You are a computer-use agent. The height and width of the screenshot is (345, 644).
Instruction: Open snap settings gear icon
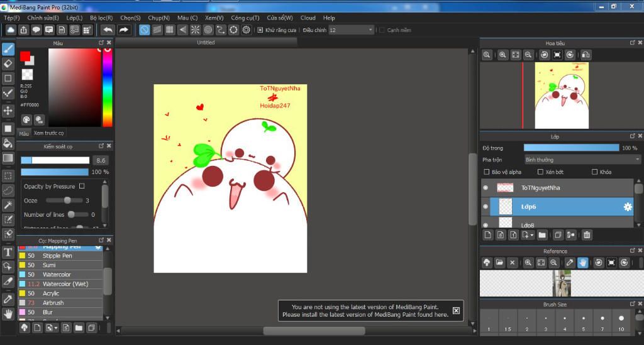(x=246, y=30)
